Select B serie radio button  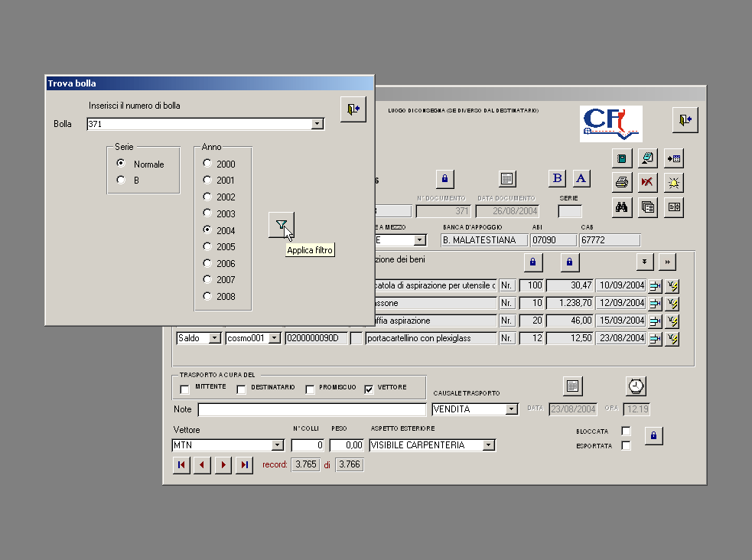pos(121,180)
